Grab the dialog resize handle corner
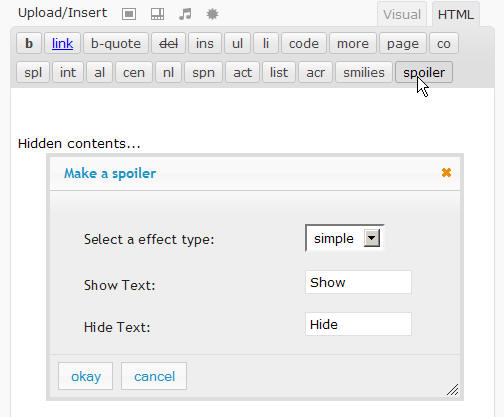 click(453, 390)
